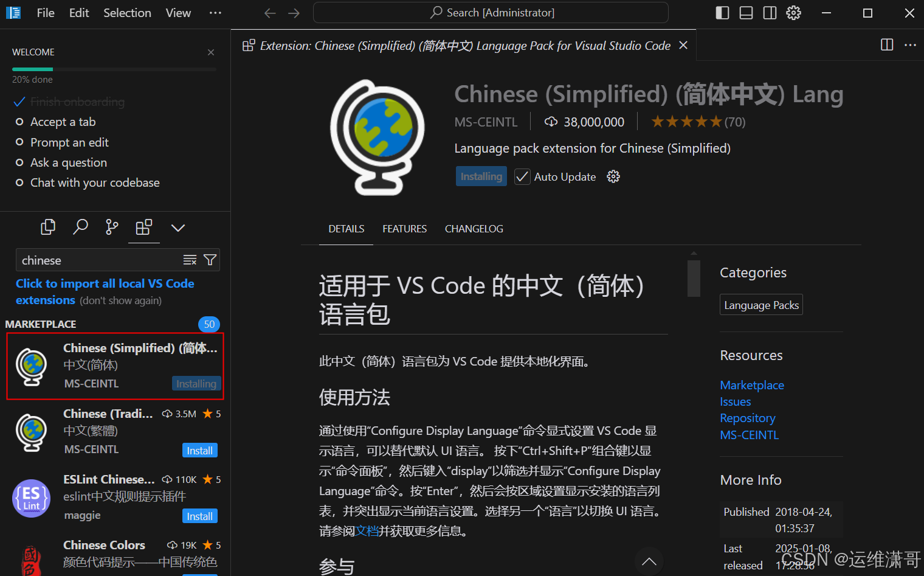
Task: Open extension manage gear icon
Action: click(613, 176)
